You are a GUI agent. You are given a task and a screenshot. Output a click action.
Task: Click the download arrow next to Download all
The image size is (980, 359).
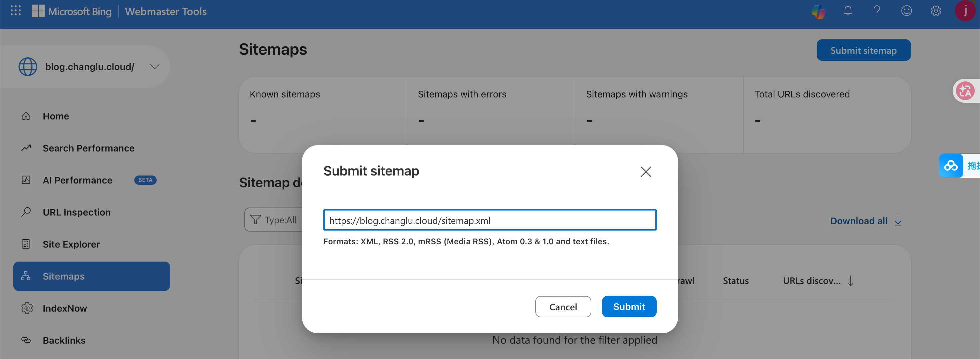click(x=898, y=221)
